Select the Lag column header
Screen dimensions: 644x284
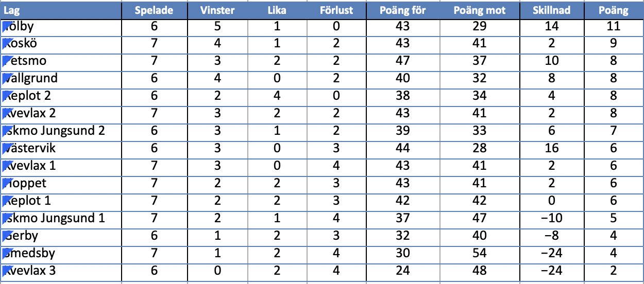[61, 10]
